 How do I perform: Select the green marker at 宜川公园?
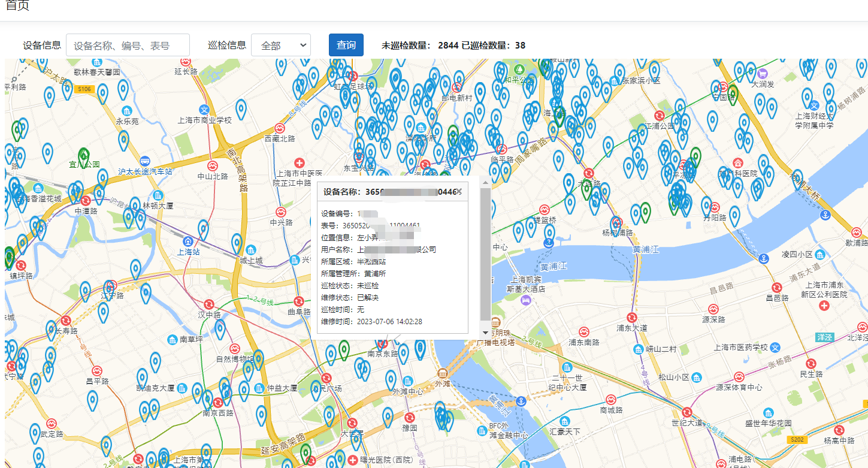tap(84, 157)
